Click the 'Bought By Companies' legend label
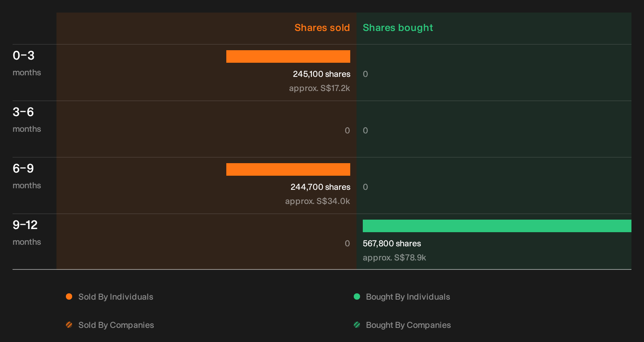Image resolution: width=644 pixels, height=342 pixels. pyautogui.click(x=408, y=325)
